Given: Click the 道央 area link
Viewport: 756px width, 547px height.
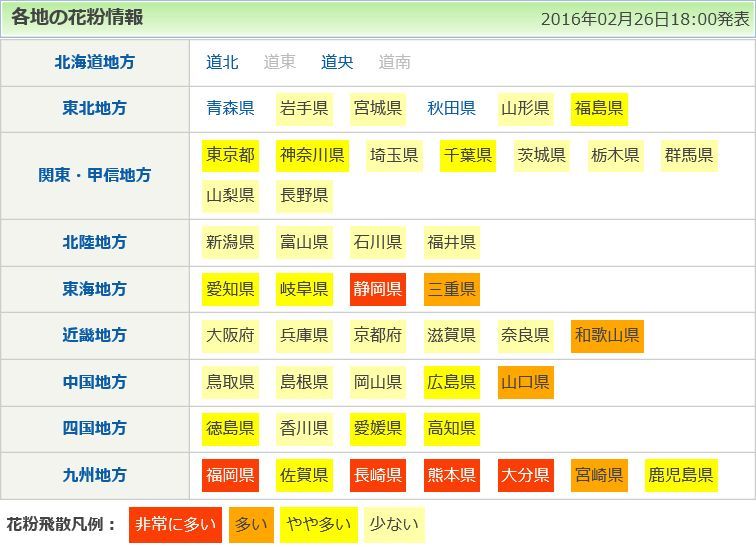Looking at the screenshot, I should (x=337, y=62).
